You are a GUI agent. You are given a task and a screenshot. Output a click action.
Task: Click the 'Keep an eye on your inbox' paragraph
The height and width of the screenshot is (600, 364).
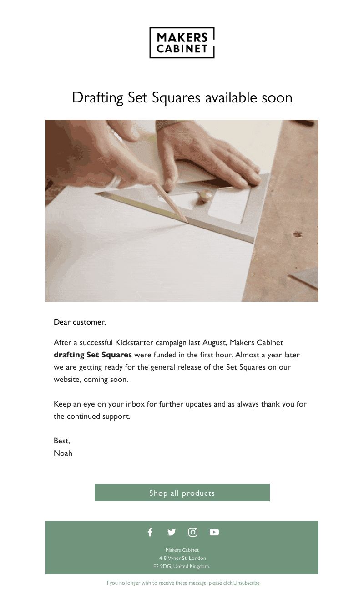tap(180, 410)
